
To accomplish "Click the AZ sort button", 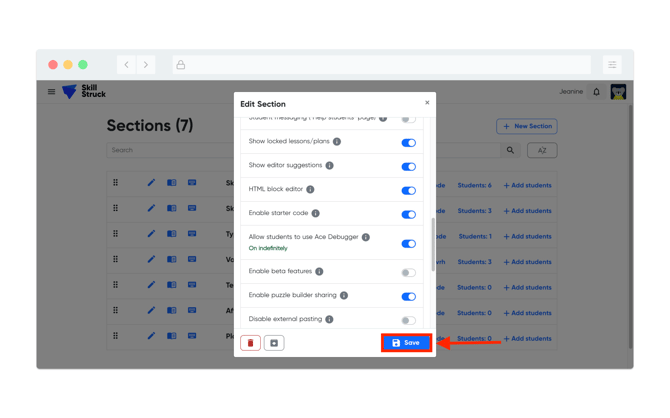I will coord(541,150).
